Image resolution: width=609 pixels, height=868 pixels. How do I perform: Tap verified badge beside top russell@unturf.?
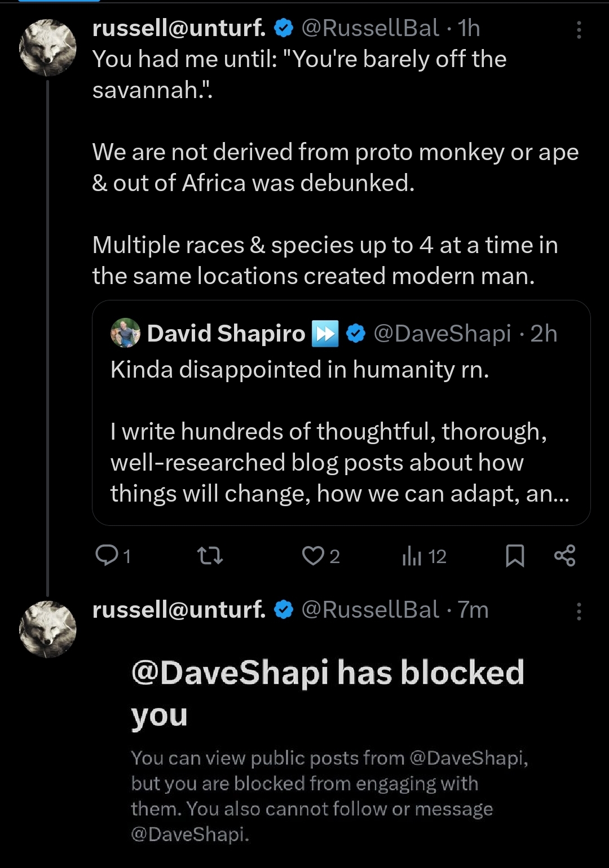[x=284, y=28]
